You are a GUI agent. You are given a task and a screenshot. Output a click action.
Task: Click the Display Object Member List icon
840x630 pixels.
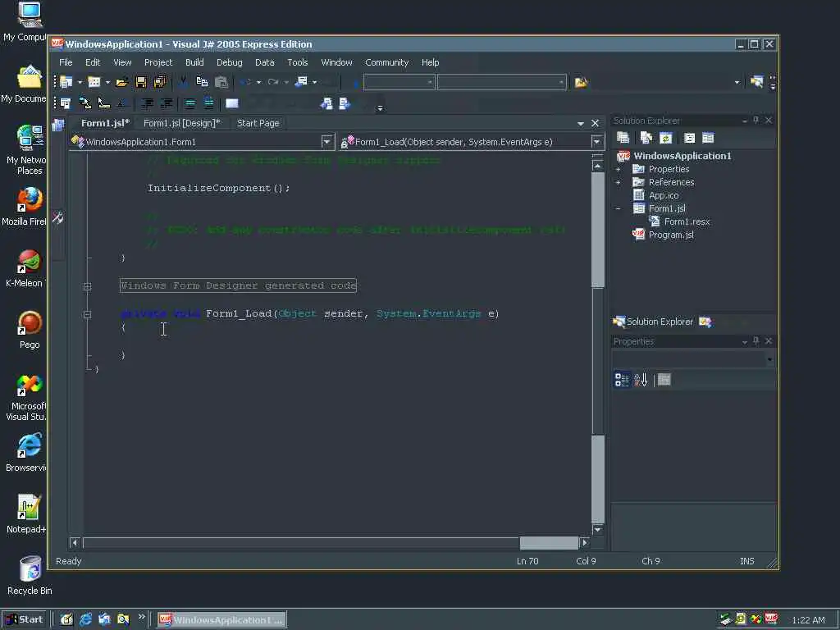coord(66,103)
